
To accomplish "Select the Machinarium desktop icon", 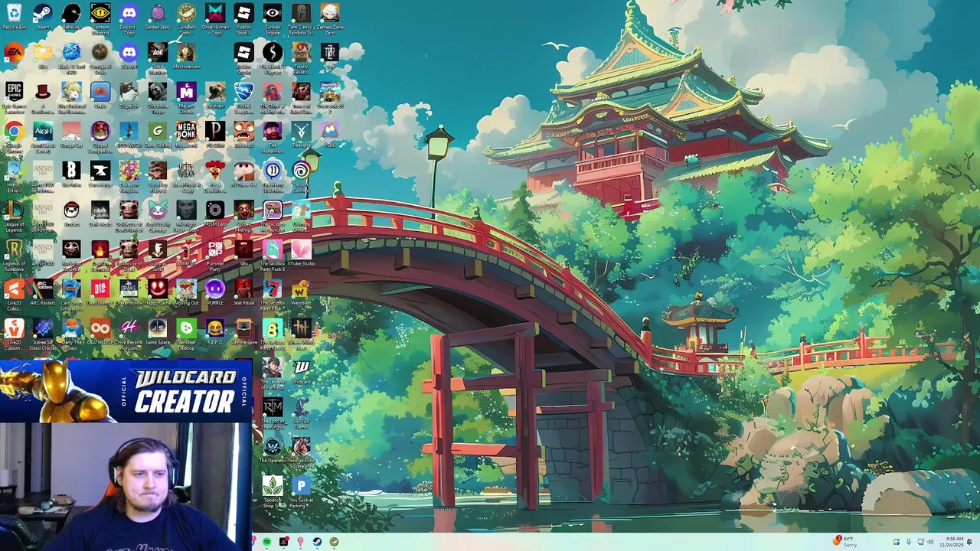I will tap(186, 56).
